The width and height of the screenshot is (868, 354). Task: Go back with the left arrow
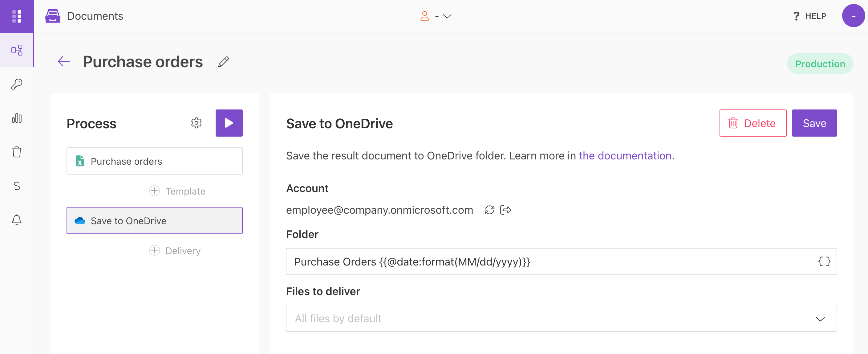click(64, 61)
